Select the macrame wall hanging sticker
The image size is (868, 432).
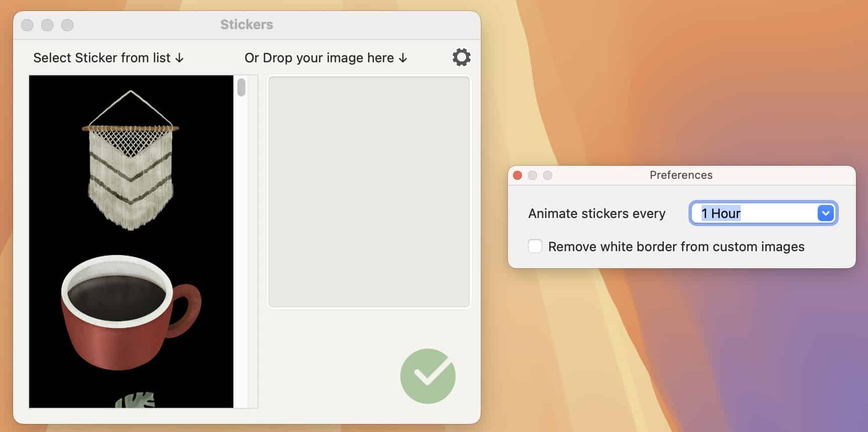pos(131,161)
